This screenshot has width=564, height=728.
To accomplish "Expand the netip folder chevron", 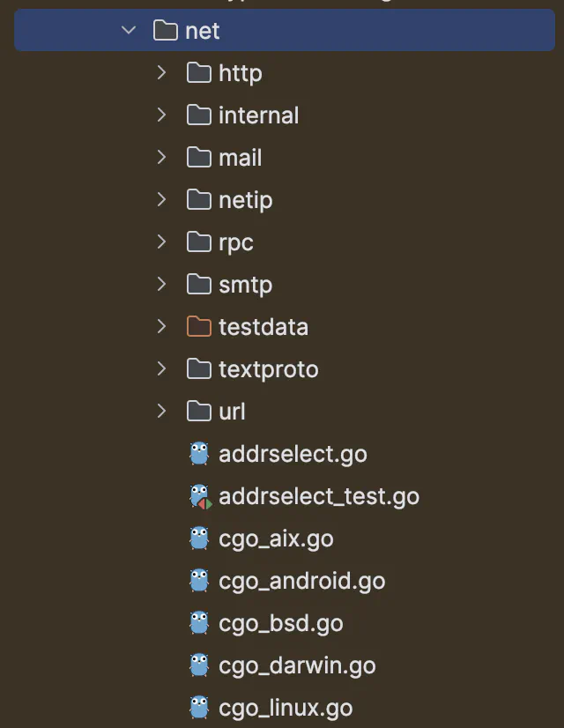I will [161, 200].
